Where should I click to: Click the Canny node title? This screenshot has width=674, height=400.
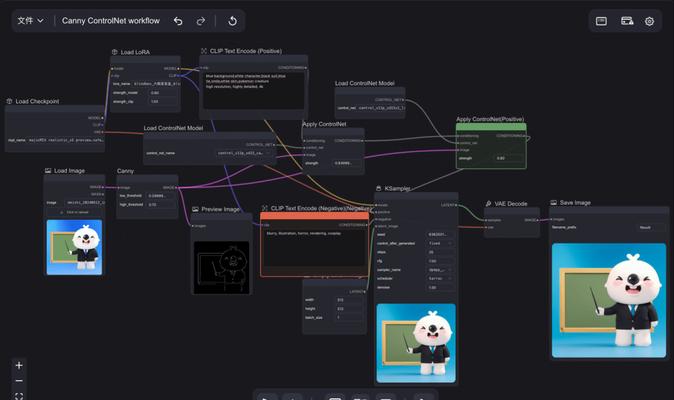[125, 171]
